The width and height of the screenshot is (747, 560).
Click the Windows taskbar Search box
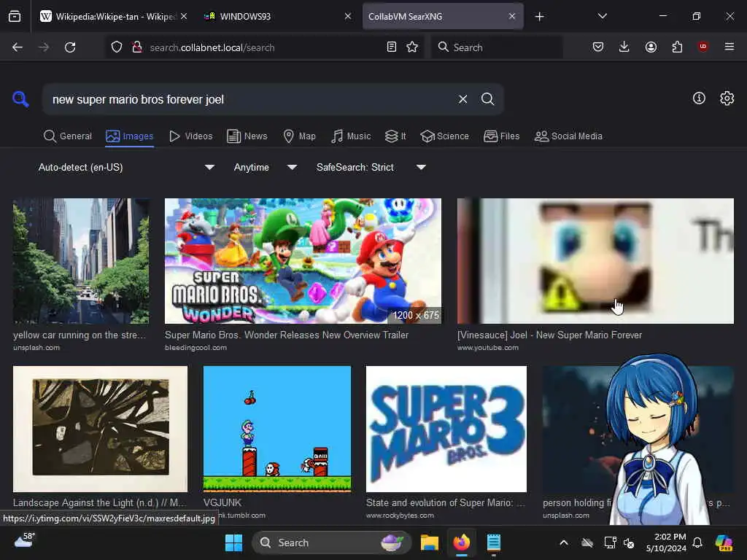pos(331,542)
